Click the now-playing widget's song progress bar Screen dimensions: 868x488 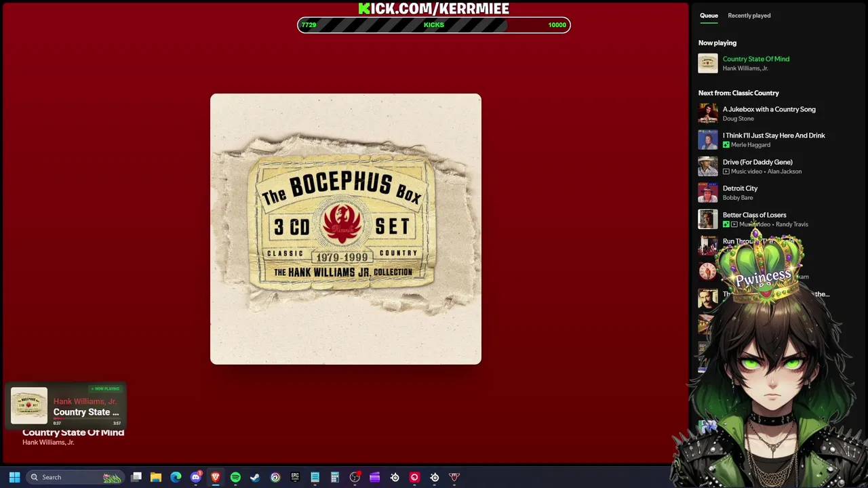tap(87, 420)
